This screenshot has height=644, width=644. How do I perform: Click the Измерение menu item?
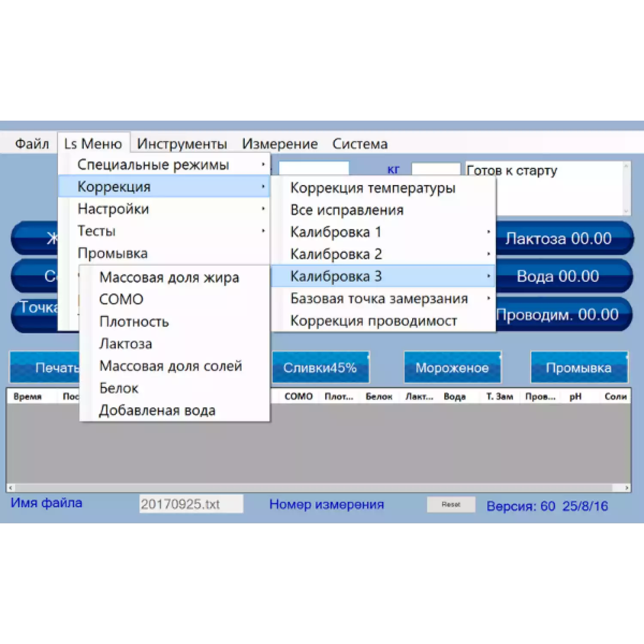tap(279, 143)
